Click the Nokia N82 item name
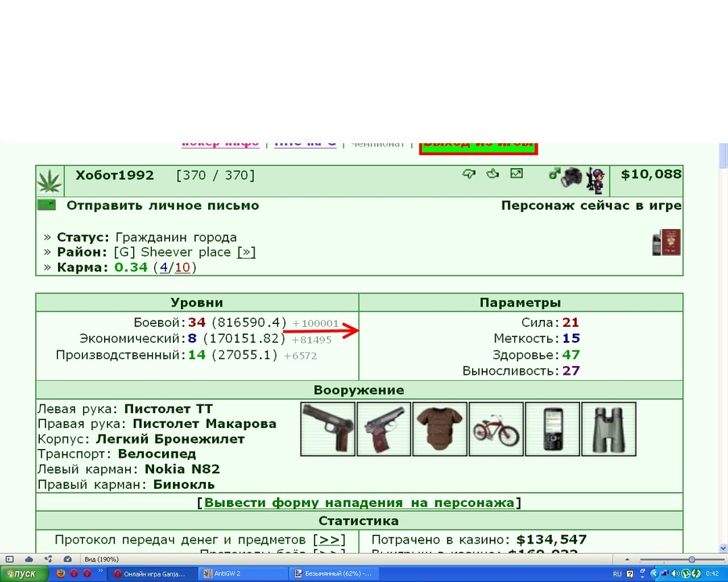 [x=182, y=469]
